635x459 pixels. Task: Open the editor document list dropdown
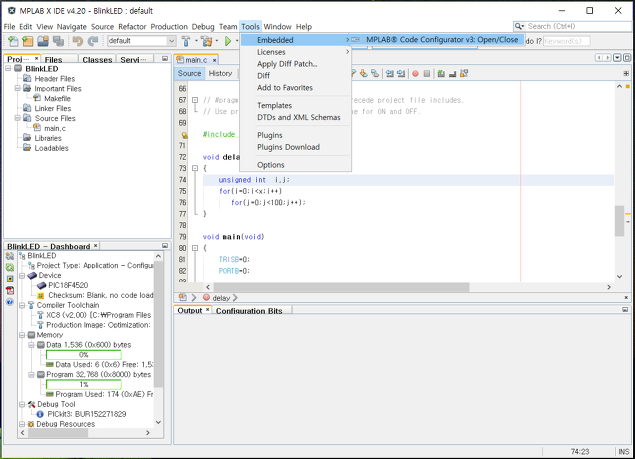pos(617,58)
